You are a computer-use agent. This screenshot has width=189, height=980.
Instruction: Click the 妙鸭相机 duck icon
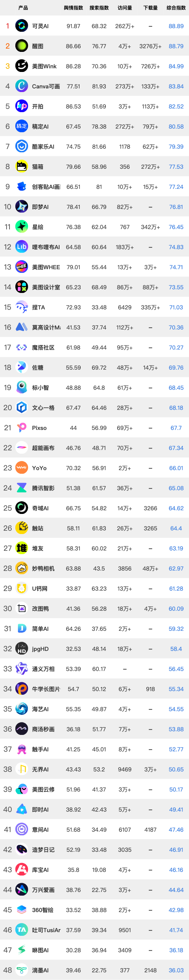click(x=22, y=568)
